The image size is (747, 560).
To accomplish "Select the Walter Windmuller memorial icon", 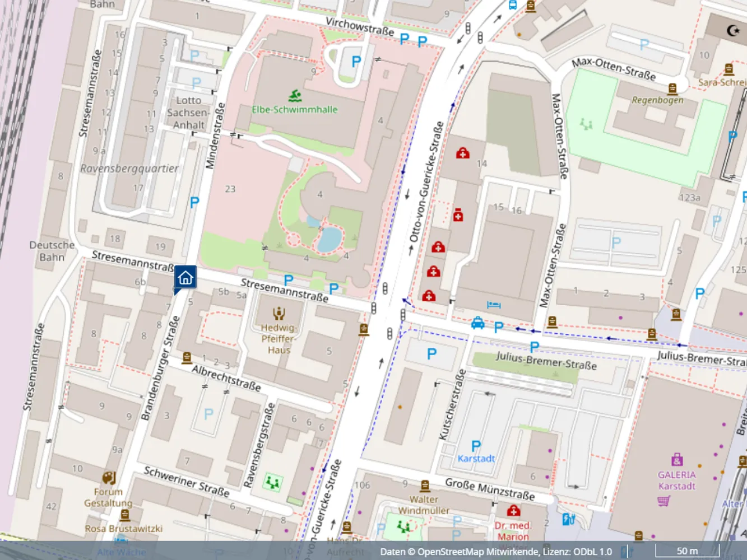I will click(x=425, y=486).
